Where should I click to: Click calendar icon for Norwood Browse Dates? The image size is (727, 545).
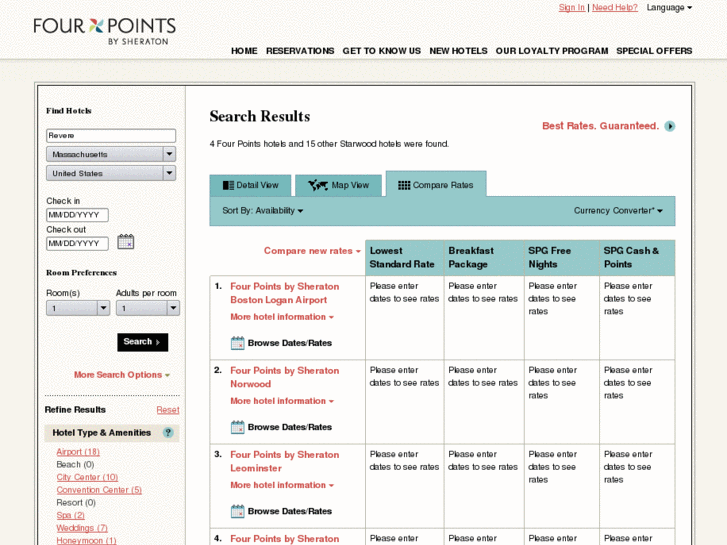237,427
